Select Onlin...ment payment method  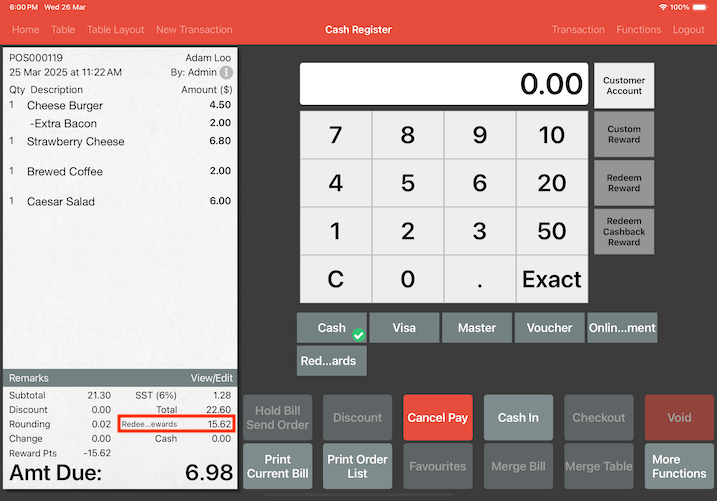click(x=622, y=328)
